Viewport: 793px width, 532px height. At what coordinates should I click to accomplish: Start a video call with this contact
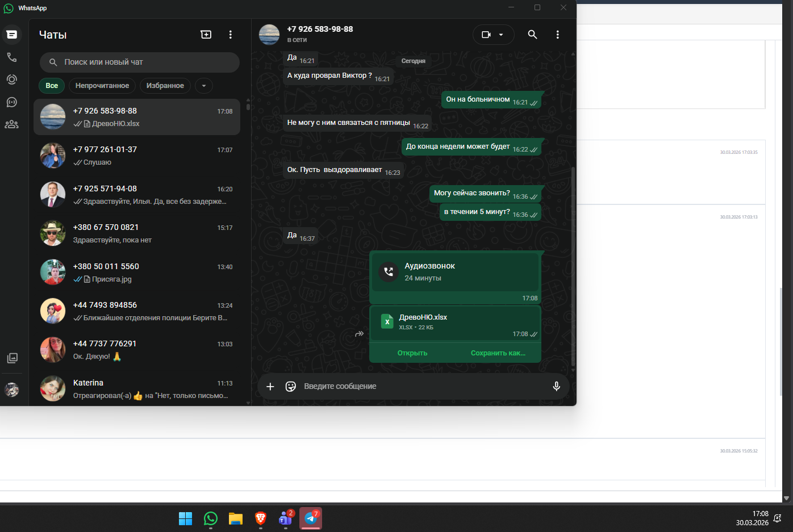tap(486, 35)
